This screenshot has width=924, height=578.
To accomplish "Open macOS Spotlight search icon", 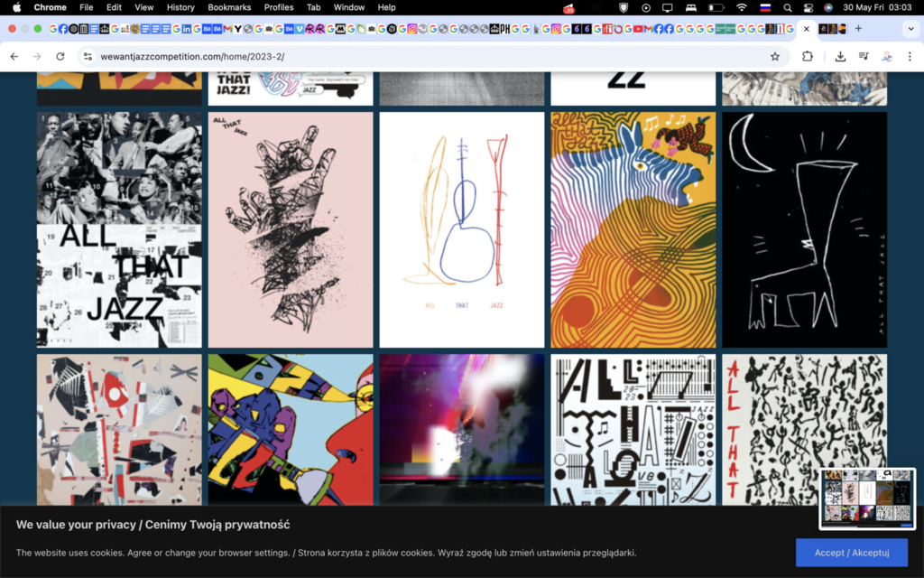I will (787, 7).
